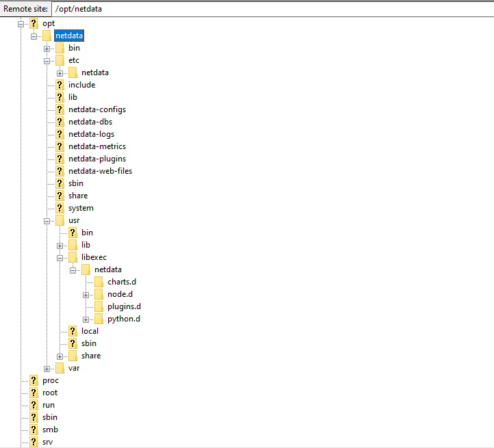Expand the node.d folder
Image resolution: width=494 pixels, height=448 pixels.
click(86, 295)
